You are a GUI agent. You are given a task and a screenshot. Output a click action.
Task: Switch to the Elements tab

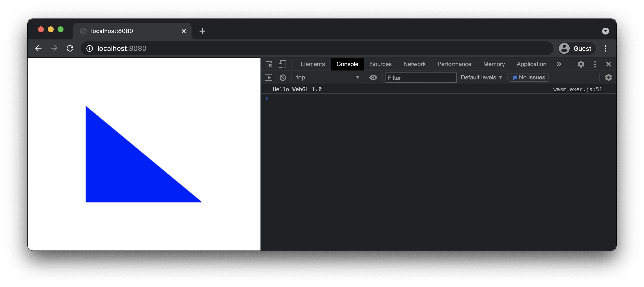click(312, 64)
